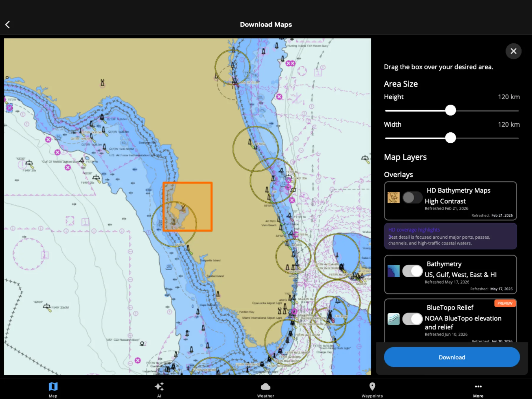The height and width of the screenshot is (399, 532).
Task: Click the HD coverage highlights heading
Action: pos(414,230)
